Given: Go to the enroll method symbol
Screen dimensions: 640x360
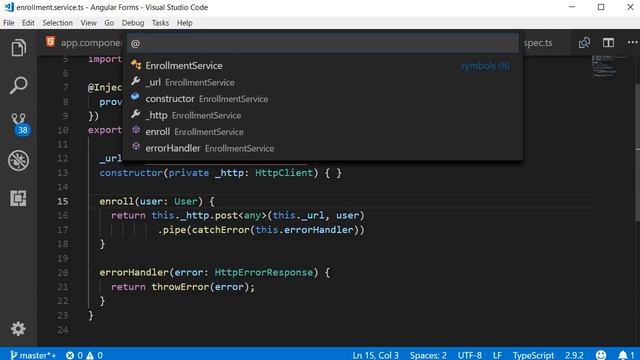Looking at the screenshot, I should 322,132.
